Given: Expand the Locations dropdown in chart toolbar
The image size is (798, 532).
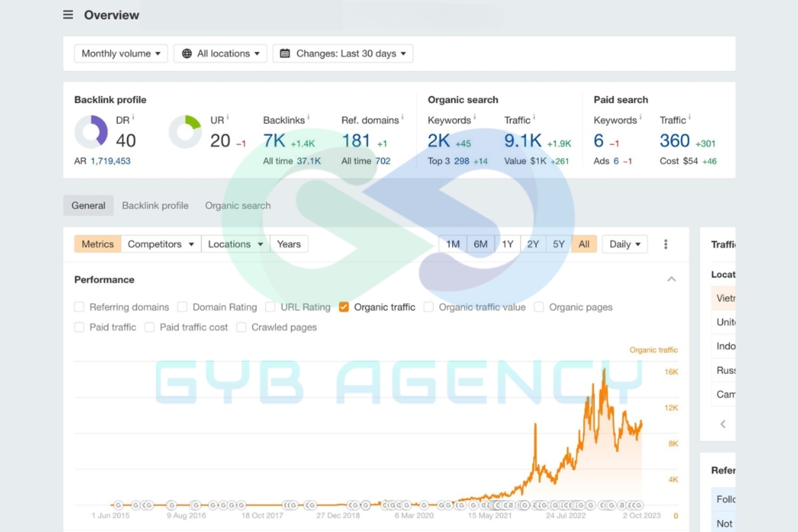Looking at the screenshot, I should tap(236, 244).
